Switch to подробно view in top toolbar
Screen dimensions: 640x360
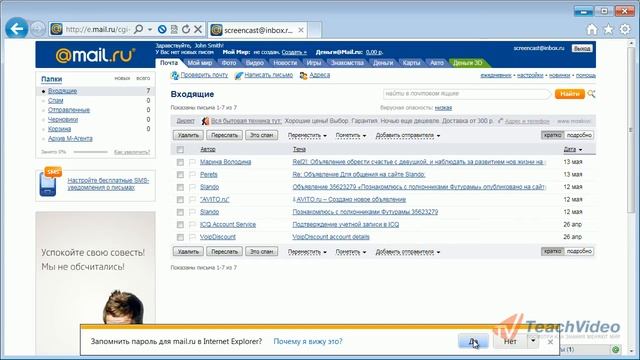pyautogui.click(x=579, y=135)
